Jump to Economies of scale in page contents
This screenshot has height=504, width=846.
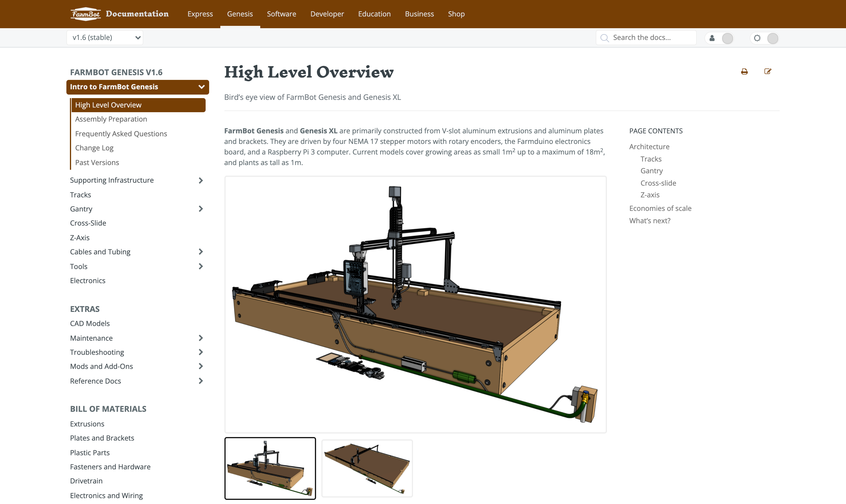tap(660, 208)
